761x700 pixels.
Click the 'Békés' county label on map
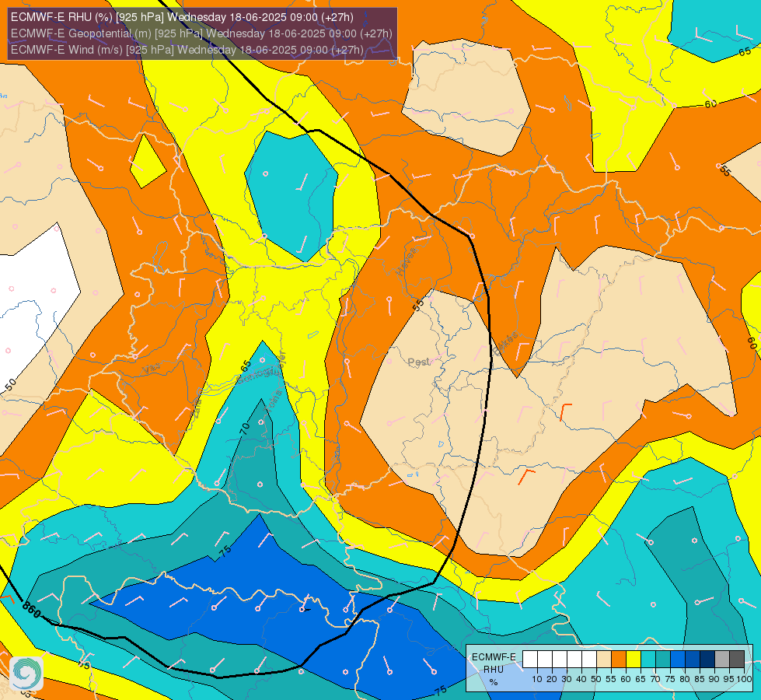(505, 343)
